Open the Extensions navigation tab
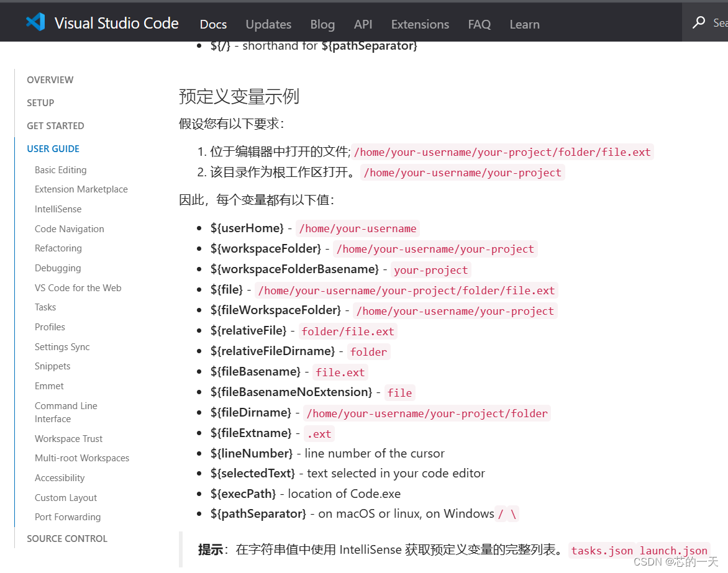The image size is (728, 573). 420,24
